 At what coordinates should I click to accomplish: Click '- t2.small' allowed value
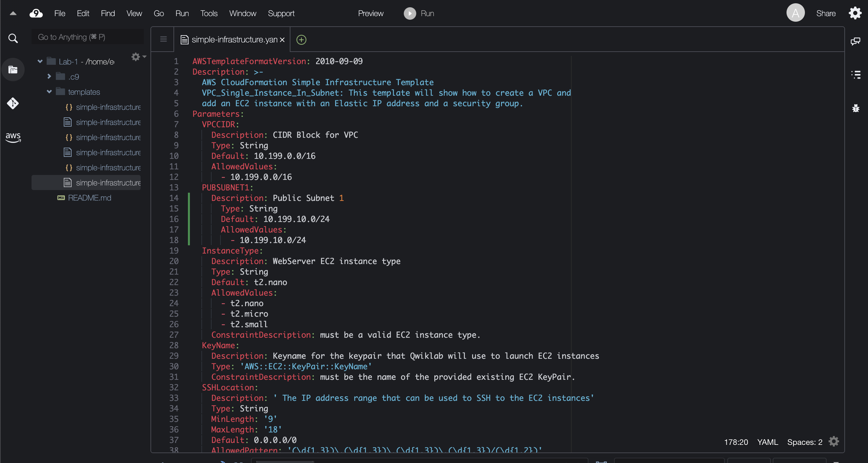244,324
